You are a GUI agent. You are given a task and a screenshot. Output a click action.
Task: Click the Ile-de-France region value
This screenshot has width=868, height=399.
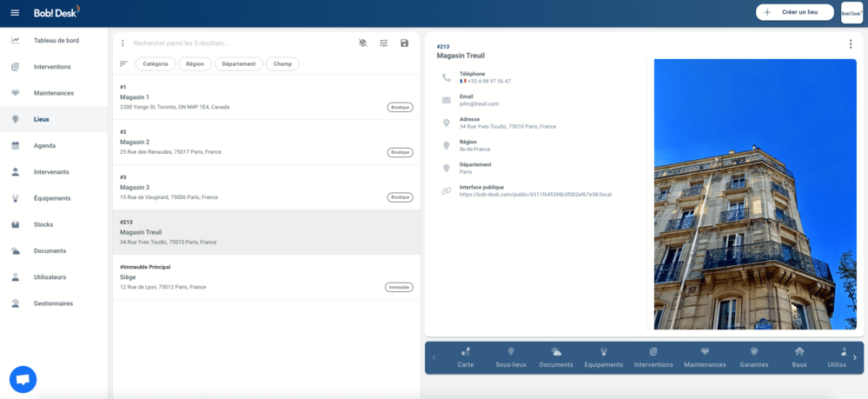click(474, 149)
